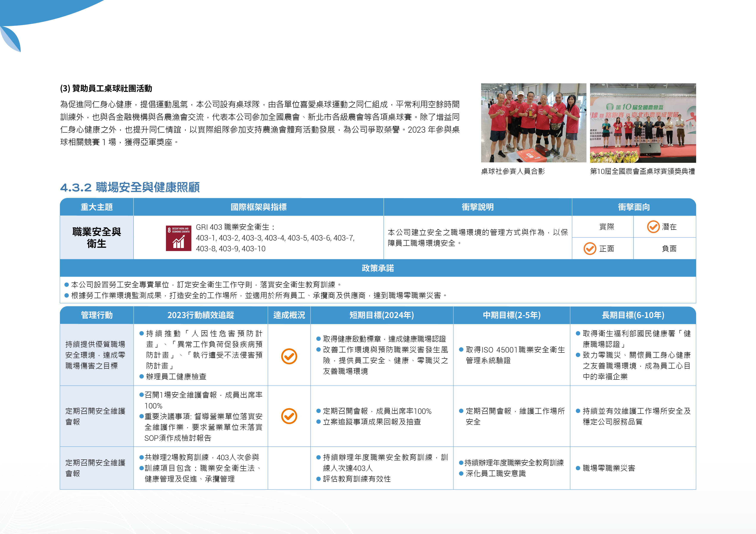Click the 定期召開會報，成員出席率100% bullet

coord(374,411)
